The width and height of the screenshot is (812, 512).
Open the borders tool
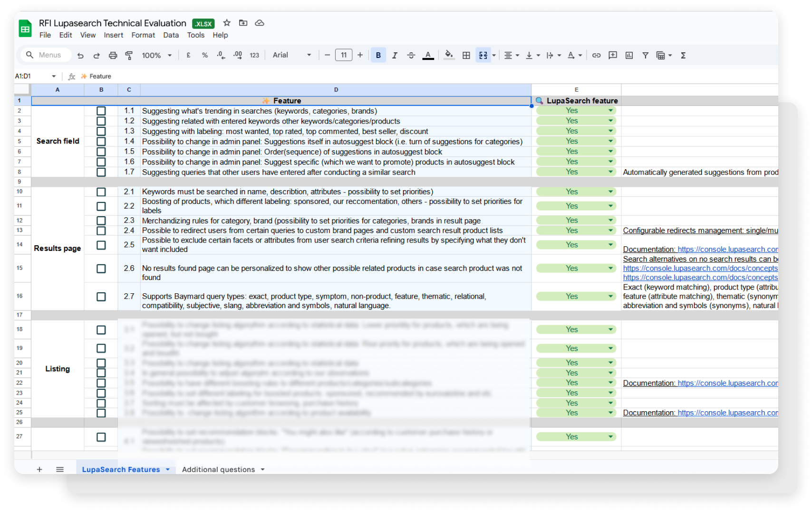pyautogui.click(x=466, y=55)
